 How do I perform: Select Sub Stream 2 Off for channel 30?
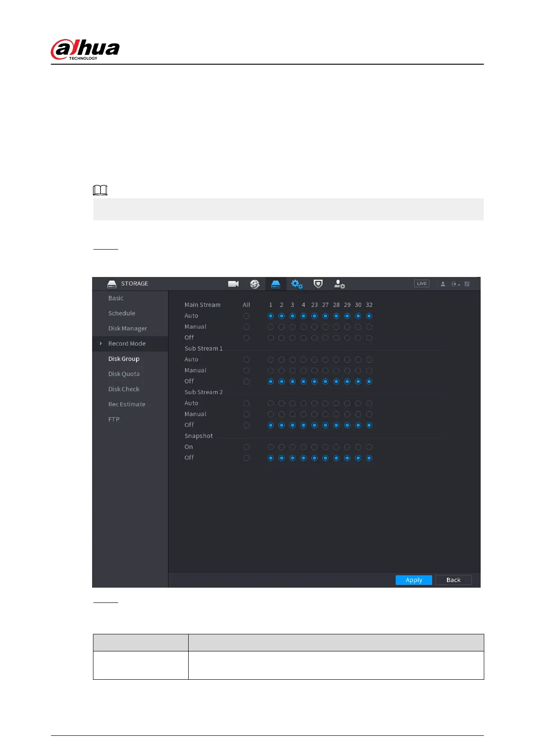[358, 425]
